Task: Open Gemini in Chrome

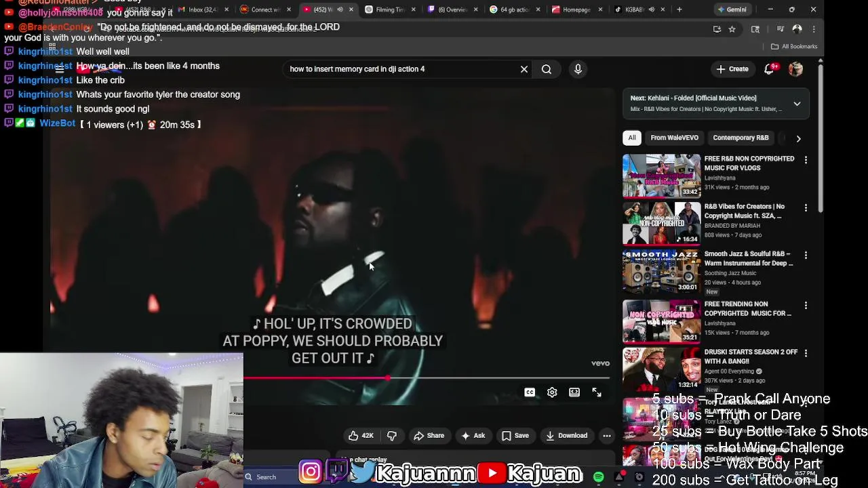Action: 732,9
